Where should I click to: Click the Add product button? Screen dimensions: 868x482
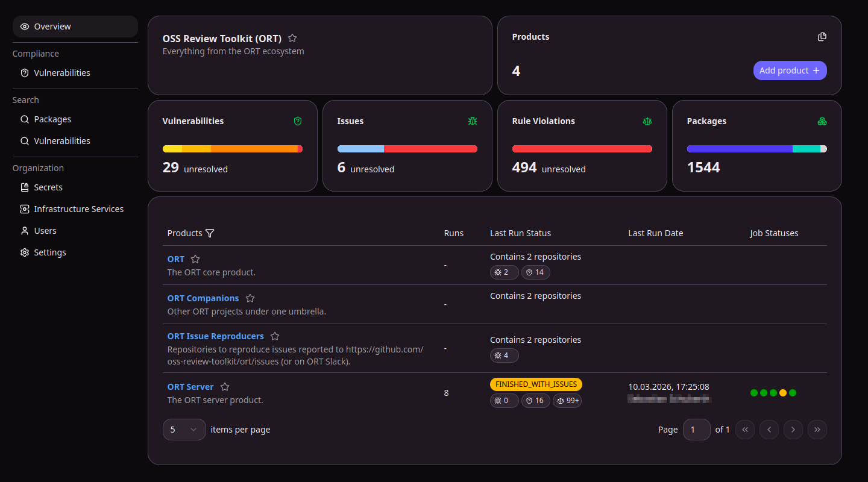point(790,70)
